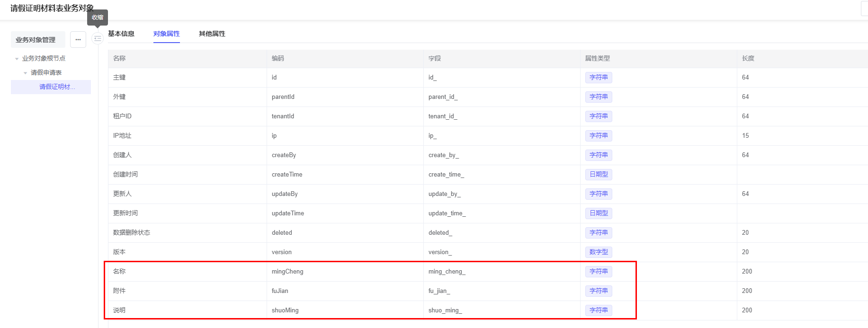Open the three-dots more options button
The width and height of the screenshot is (868, 328).
tap(78, 40)
